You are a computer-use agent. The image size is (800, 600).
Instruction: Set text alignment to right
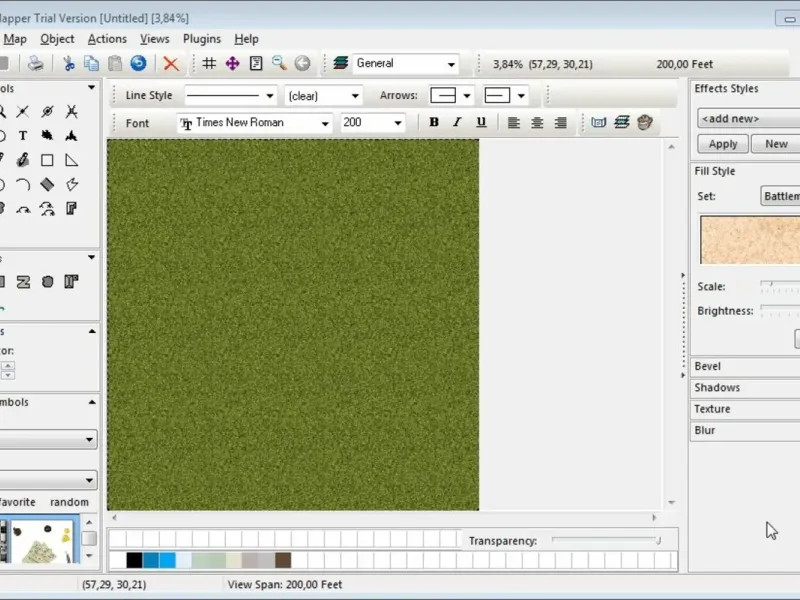click(561, 122)
